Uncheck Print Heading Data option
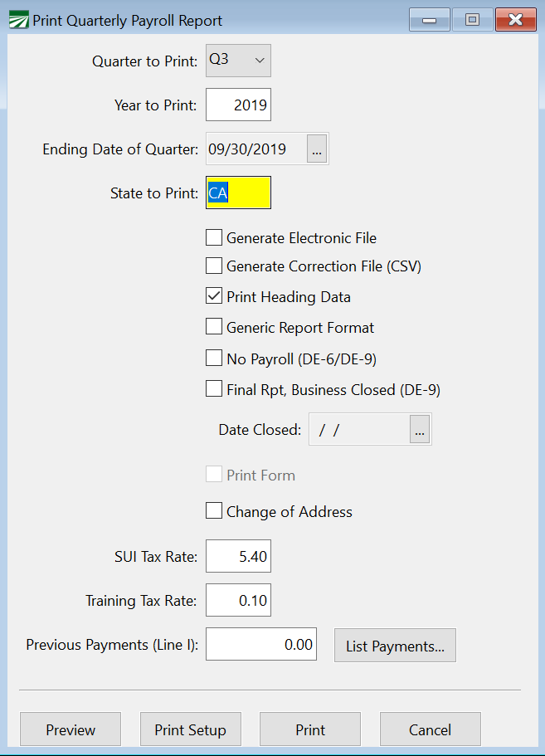 click(x=214, y=296)
